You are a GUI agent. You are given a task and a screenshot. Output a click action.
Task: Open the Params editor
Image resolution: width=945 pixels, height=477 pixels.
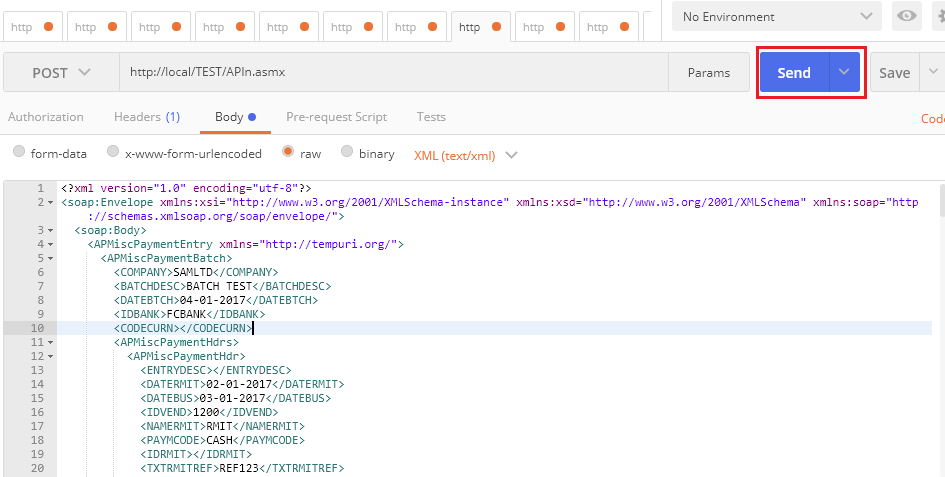click(x=709, y=72)
